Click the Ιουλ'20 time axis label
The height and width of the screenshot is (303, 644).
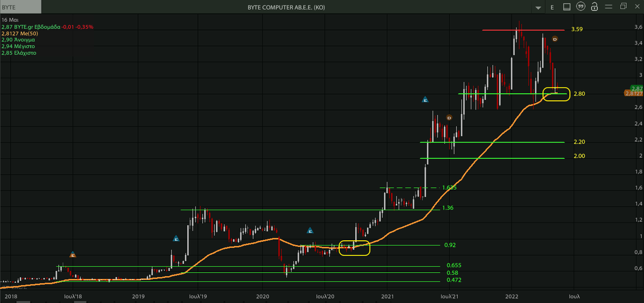point(325,296)
